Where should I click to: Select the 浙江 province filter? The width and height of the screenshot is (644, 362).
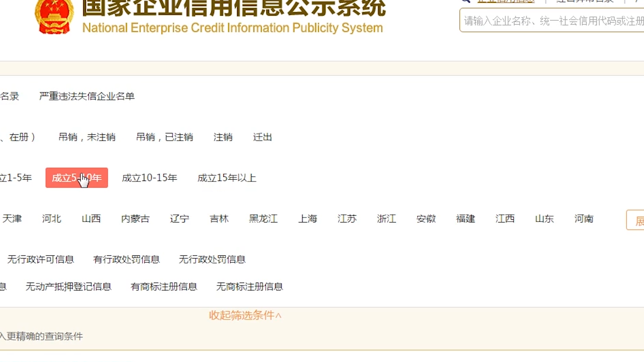coord(386,219)
